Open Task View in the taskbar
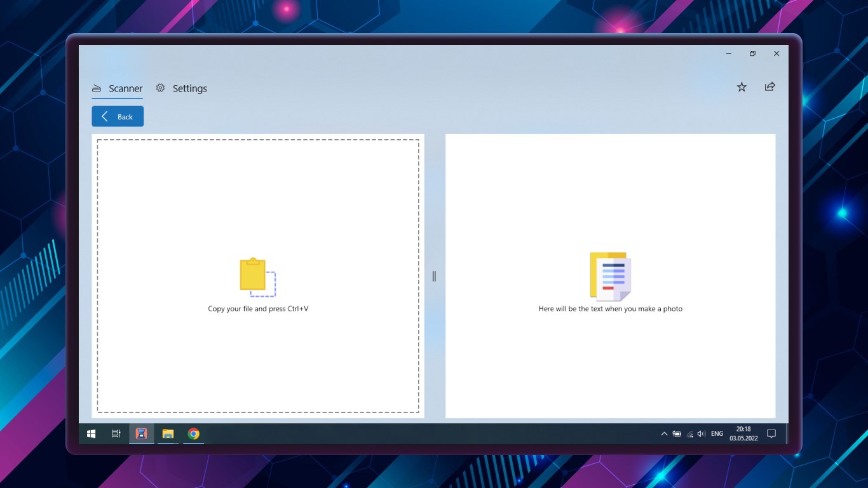The height and width of the screenshot is (488, 868). [x=116, y=434]
